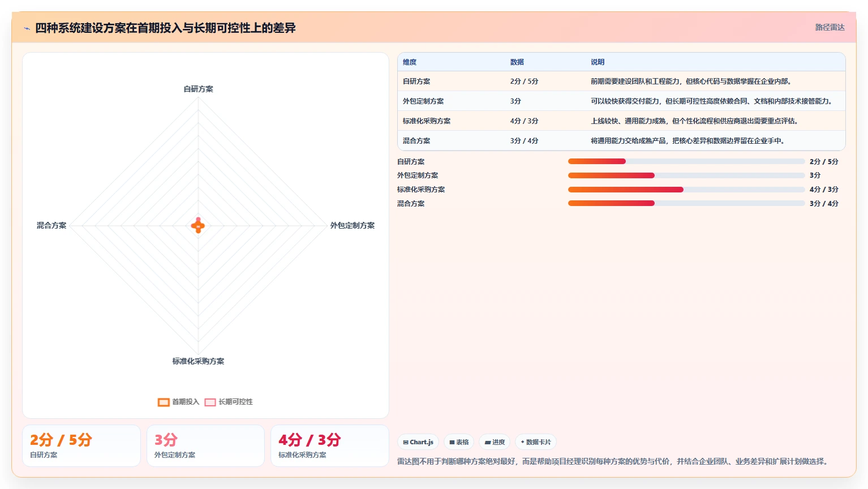Screen dimensions: 868x489
Task: Click the small icon before the page title
Action: [x=27, y=28]
